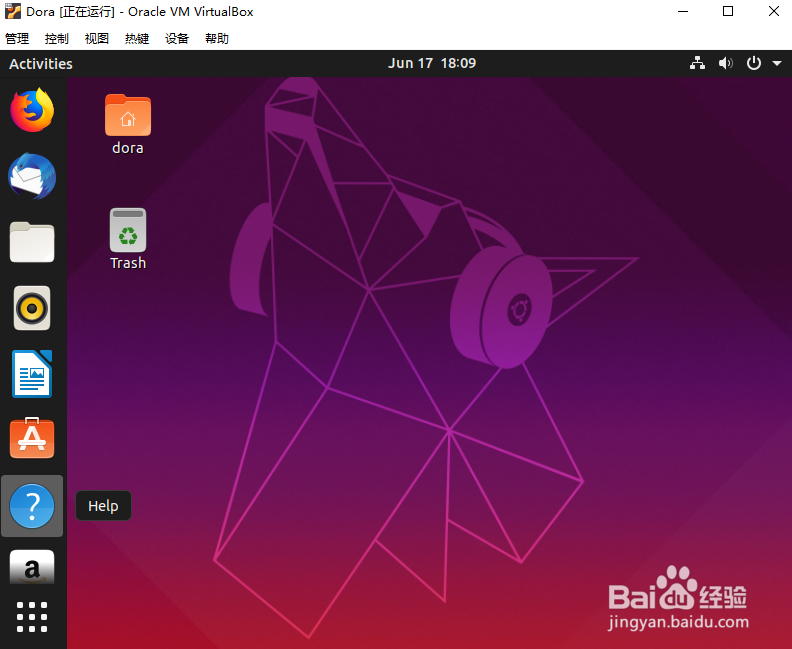Close the Dora VirtualBox window

coord(773,11)
